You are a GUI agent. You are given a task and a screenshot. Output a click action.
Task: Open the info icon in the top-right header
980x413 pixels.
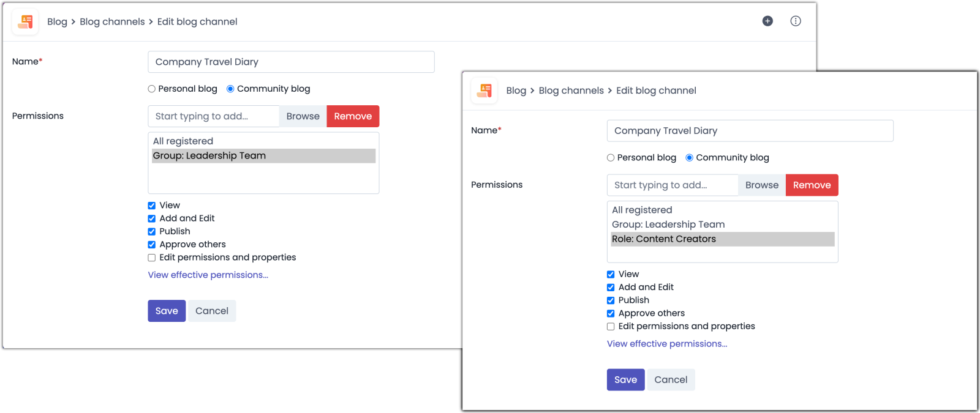pos(796,21)
